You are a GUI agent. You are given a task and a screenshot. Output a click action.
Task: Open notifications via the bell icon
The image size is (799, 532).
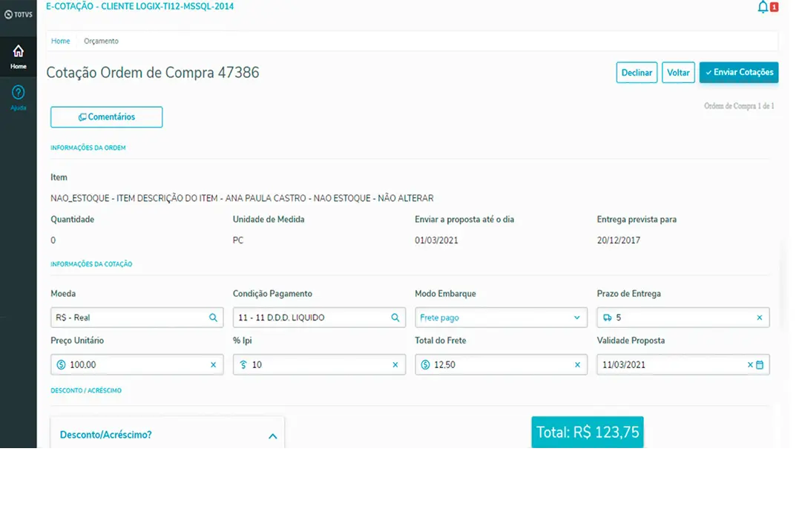tap(762, 7)
